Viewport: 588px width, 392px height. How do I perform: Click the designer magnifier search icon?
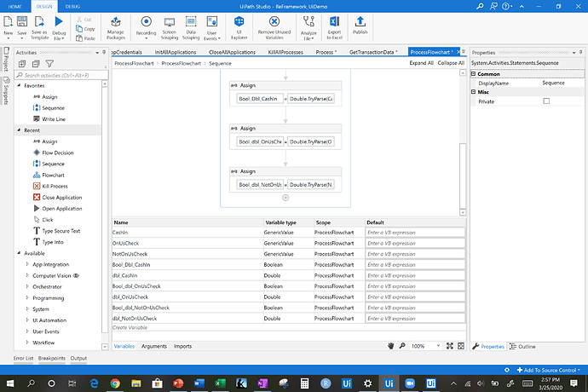click(402, 346)
